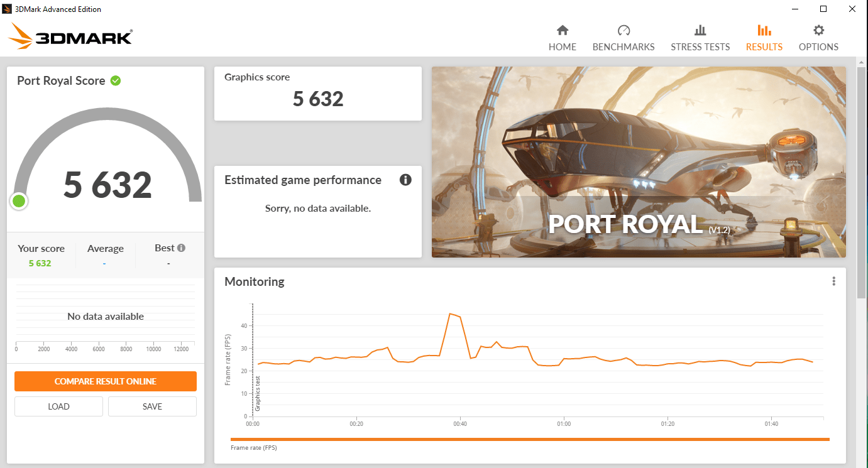Image resolution: width=868 pixels, height=468 pixels.
Task: Click the Port Royal benchmark image
Action: (639, 162)
